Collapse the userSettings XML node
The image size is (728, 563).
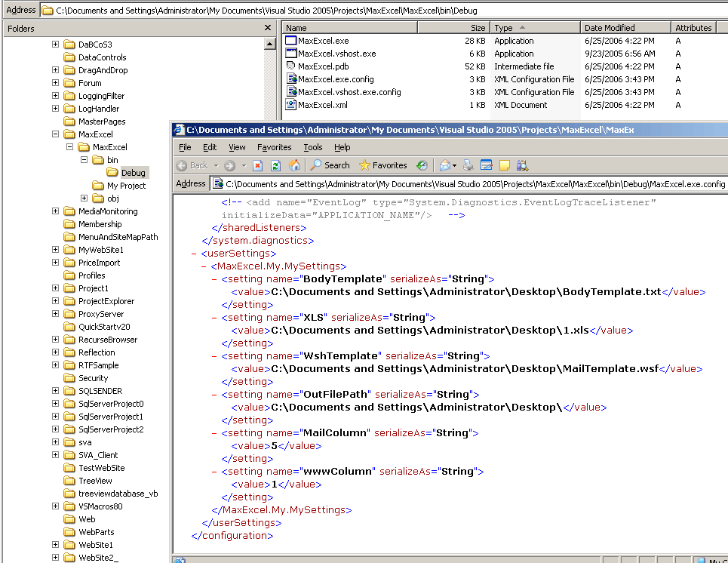(194, 254)
